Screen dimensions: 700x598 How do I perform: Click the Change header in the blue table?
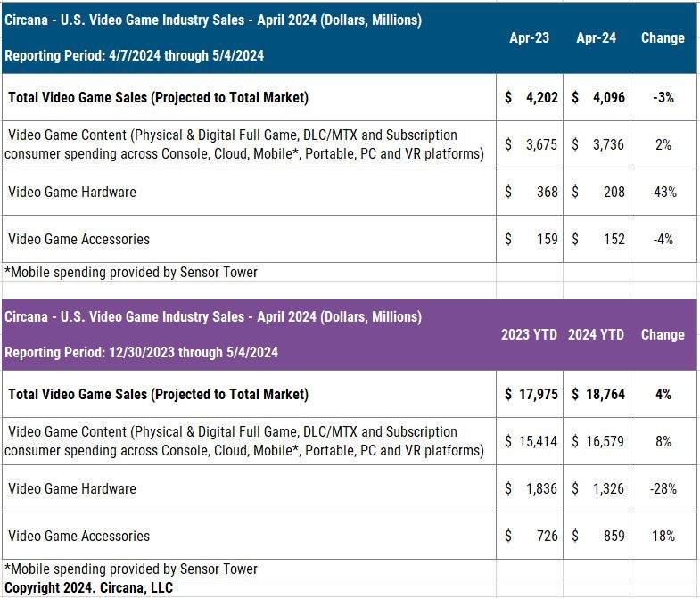(x=663, y=38)
